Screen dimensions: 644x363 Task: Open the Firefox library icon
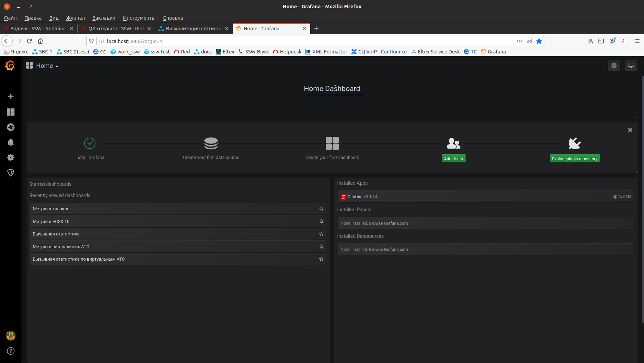(590, 41)
